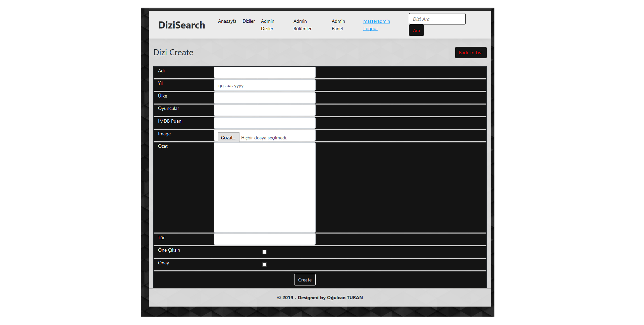Open the DiziSearch logo home link
This screenshot has height=325, width=644.
click(181, 25)
